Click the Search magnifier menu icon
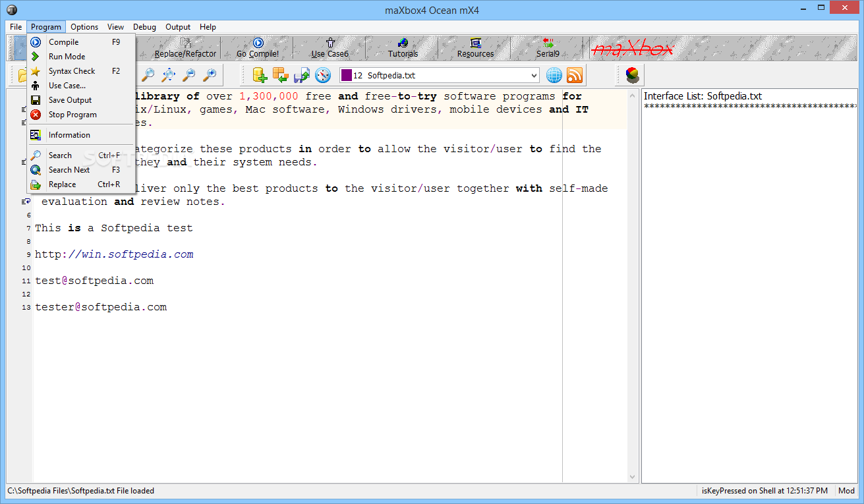Viewport: 864px width, 504px height. pos(36,155)
